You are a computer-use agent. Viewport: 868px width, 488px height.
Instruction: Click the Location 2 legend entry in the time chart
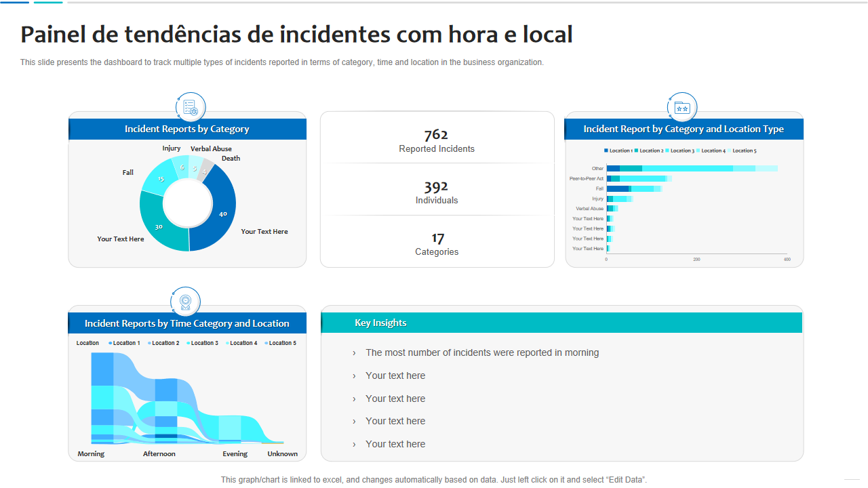[163, 343]
